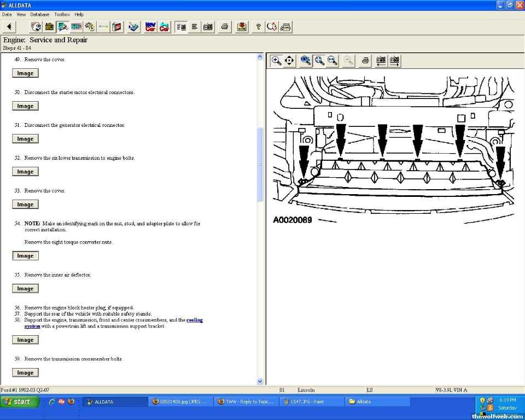The height and width of the screenshot is (420, 525).
Task: Click the back arrow in the main toolbar
Action: [x=9, y=27]
